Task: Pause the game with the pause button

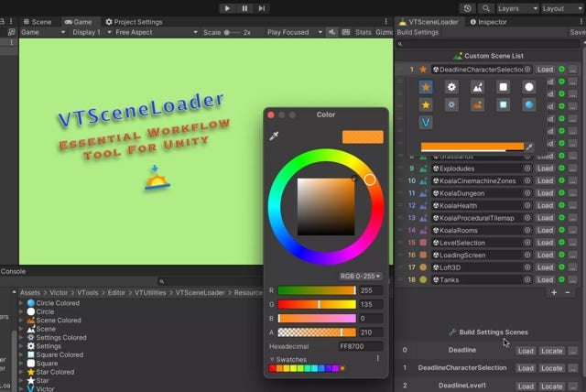Action: coord(244,8)
